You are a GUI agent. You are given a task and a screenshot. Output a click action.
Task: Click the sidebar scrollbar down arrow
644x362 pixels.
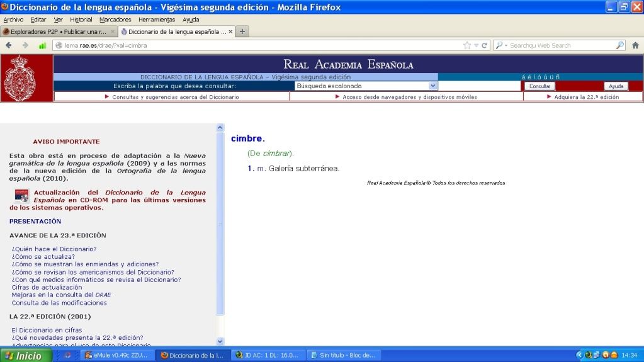point(220,341)
